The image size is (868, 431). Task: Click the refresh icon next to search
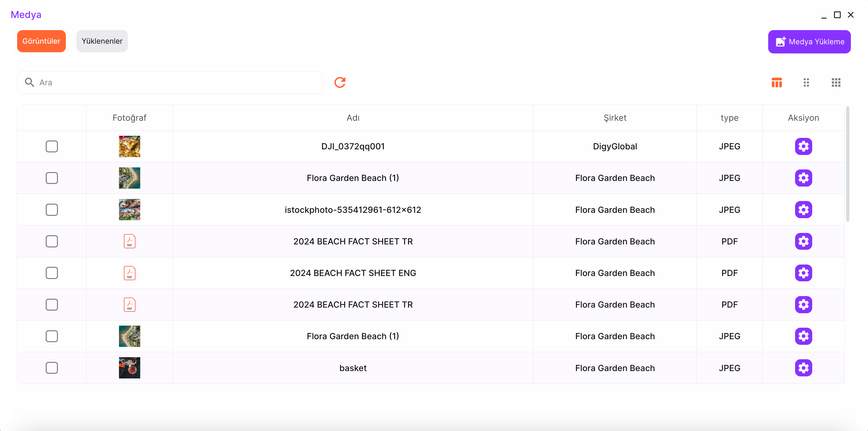tap(340, 82)
